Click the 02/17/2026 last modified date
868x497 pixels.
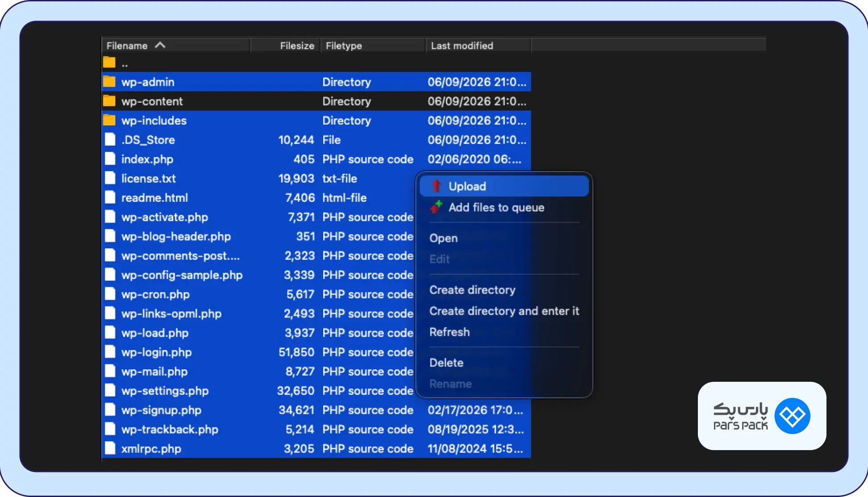tap(475, 410)
